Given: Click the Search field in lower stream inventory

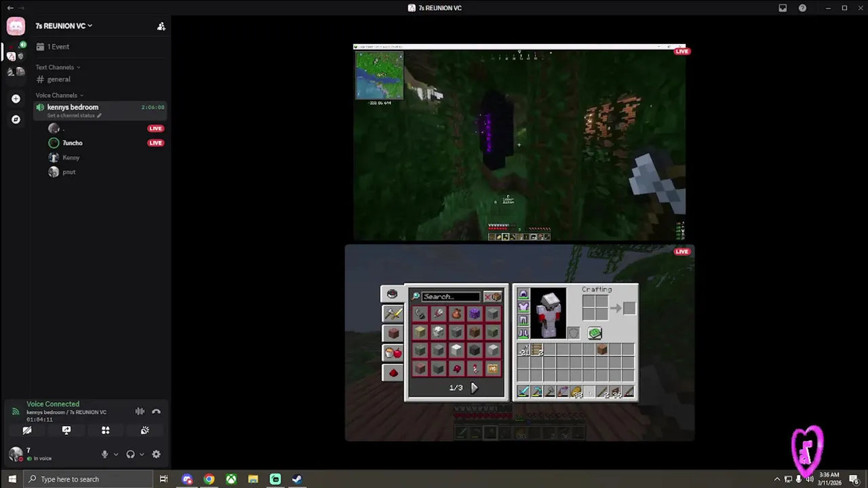Looking at the screenshot, I should tap(451, 297).
